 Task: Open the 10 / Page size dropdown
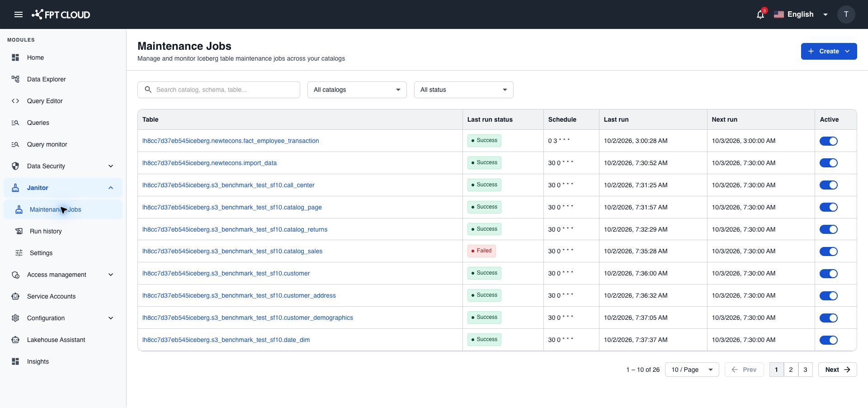692,370
